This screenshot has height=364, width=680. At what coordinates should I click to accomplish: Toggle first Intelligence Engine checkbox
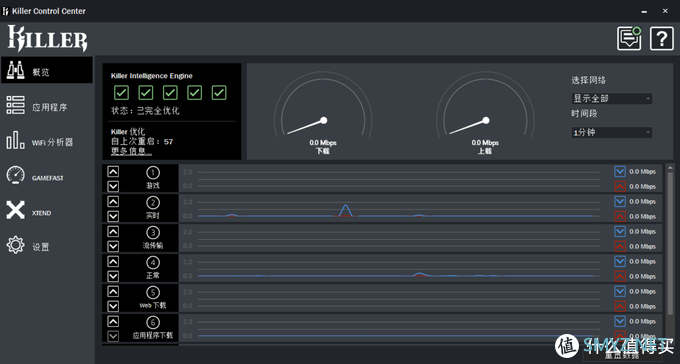(121, 92)
